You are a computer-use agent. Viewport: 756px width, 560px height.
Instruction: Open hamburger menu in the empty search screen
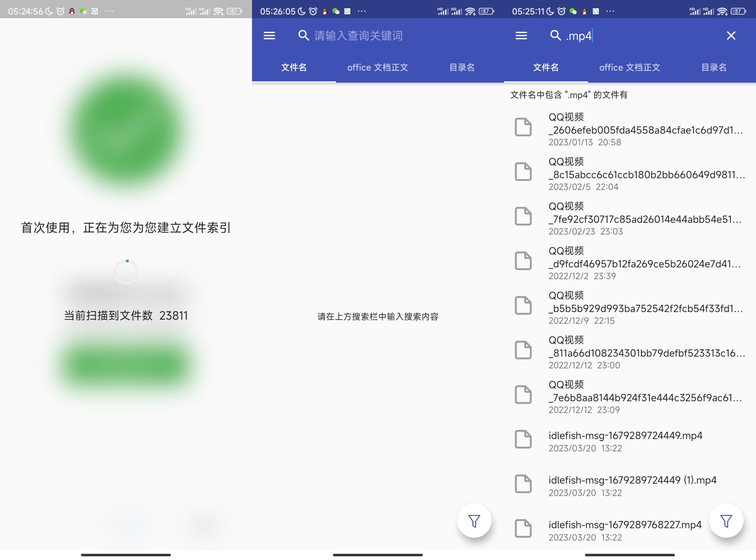pos(269,36)
